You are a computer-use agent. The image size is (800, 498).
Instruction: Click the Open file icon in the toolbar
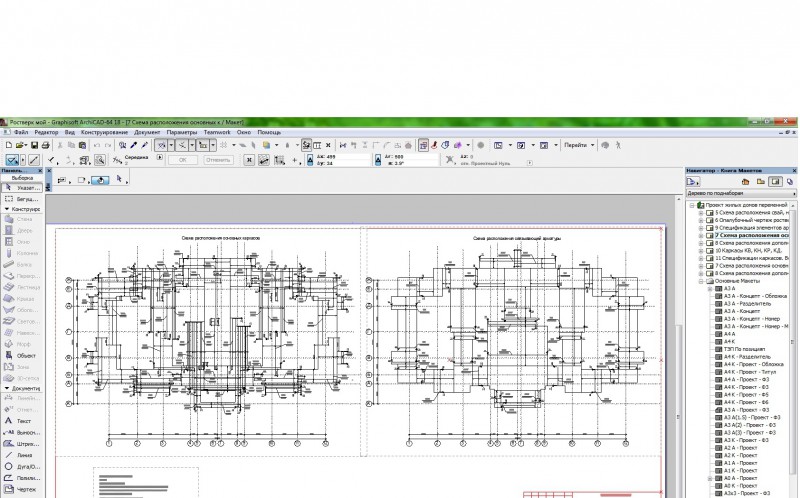point(19,145)
